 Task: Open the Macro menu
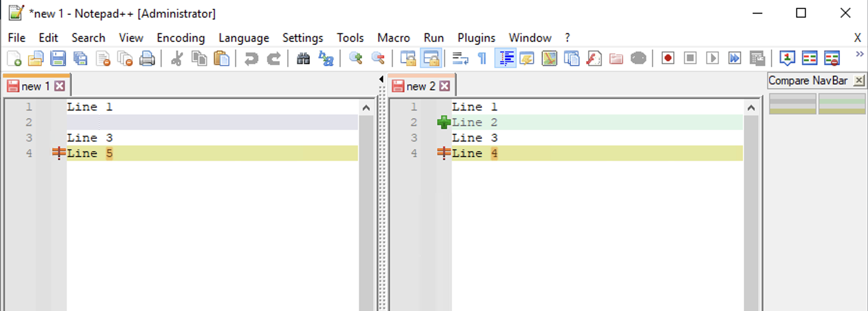[x=393, y=38]
